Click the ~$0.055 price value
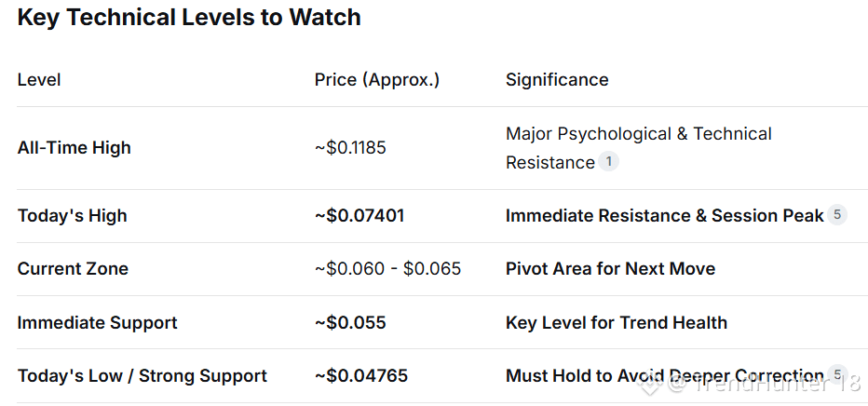 coord(350,323)
